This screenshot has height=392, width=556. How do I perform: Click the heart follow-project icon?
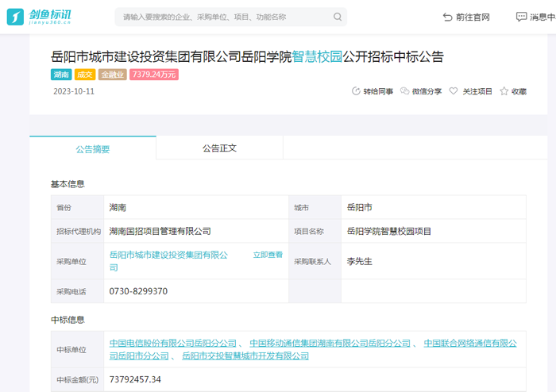454,91
